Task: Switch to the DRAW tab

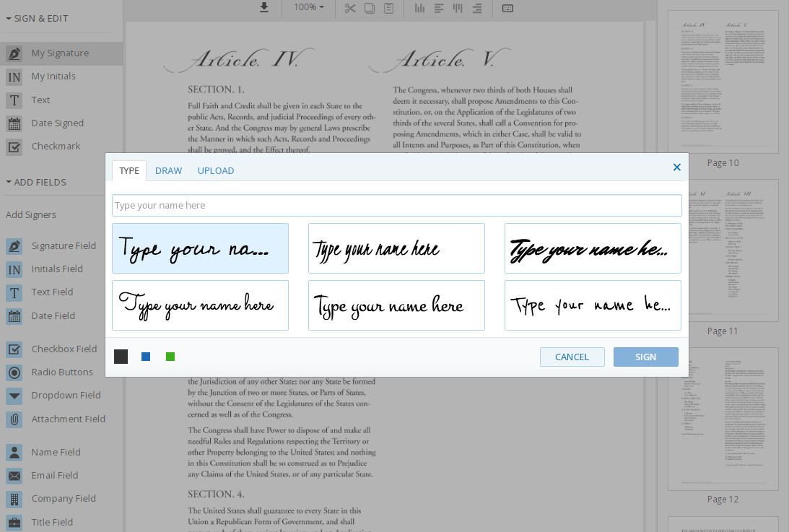Action: 168,170
